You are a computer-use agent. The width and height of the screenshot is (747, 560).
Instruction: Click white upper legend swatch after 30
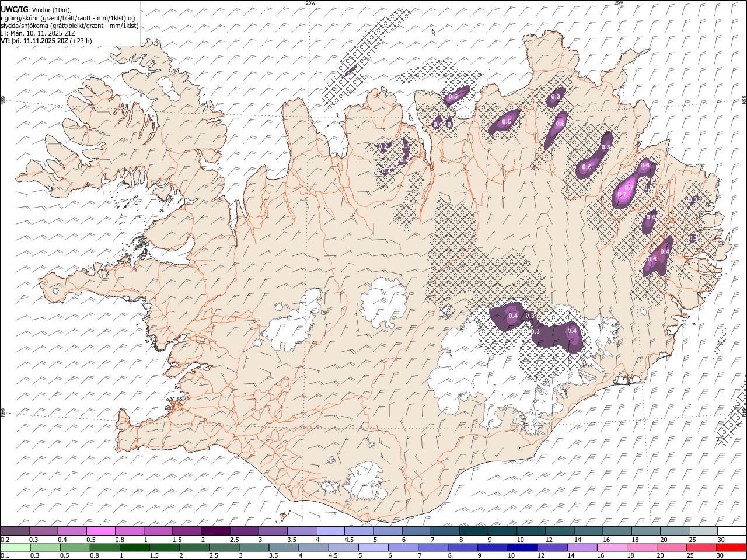pyautogui.click(x=731, y=531)
